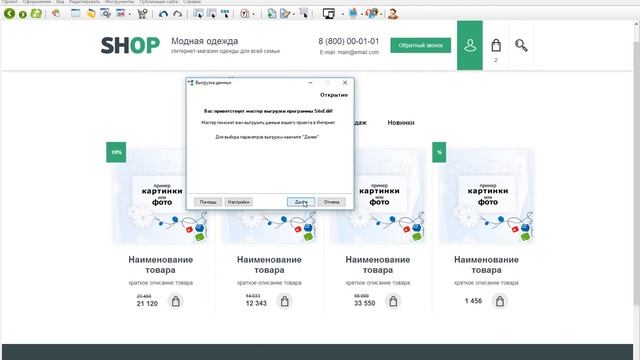640x360 pixels.
Task: Click the green user account icon on the page
Action: 470,45
